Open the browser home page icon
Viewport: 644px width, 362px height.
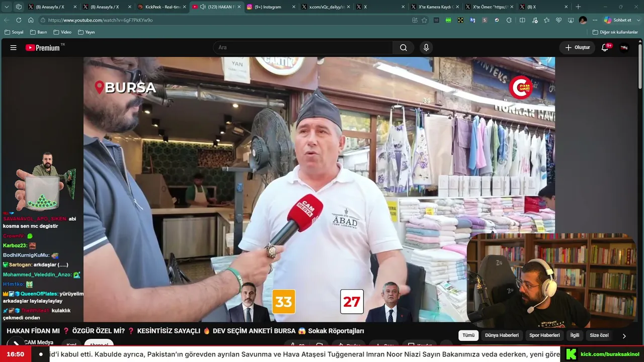click(x=31, y=20)
